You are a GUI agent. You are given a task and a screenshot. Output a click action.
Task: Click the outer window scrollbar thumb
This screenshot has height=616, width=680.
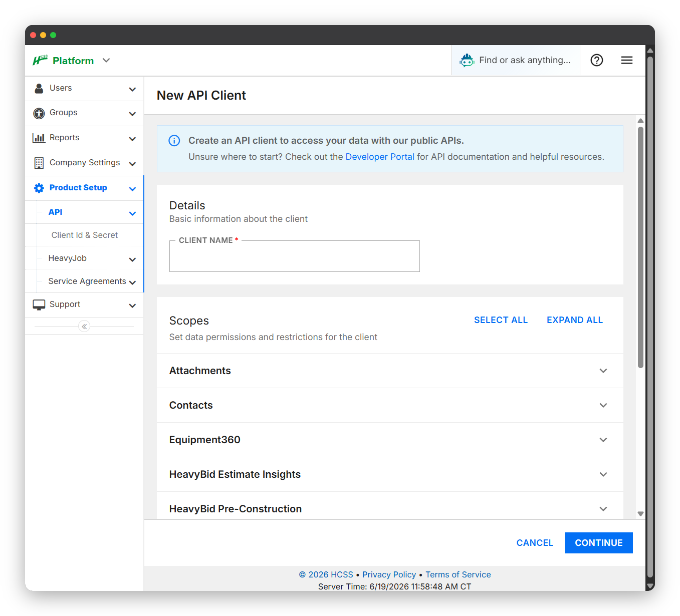pos(650,317)
